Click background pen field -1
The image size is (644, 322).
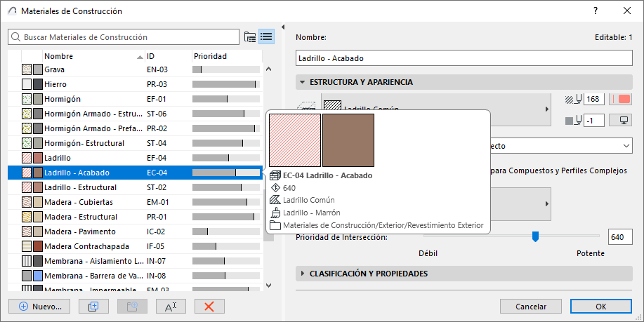(x=593, y=121)
